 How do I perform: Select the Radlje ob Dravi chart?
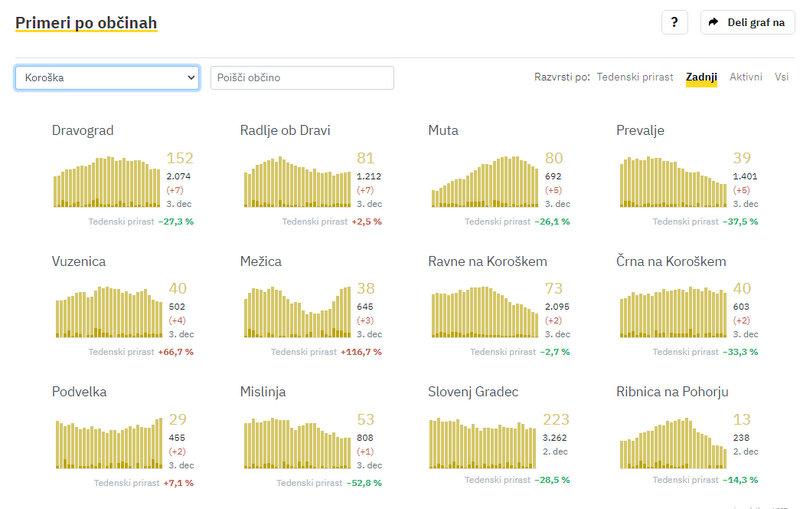295,181
